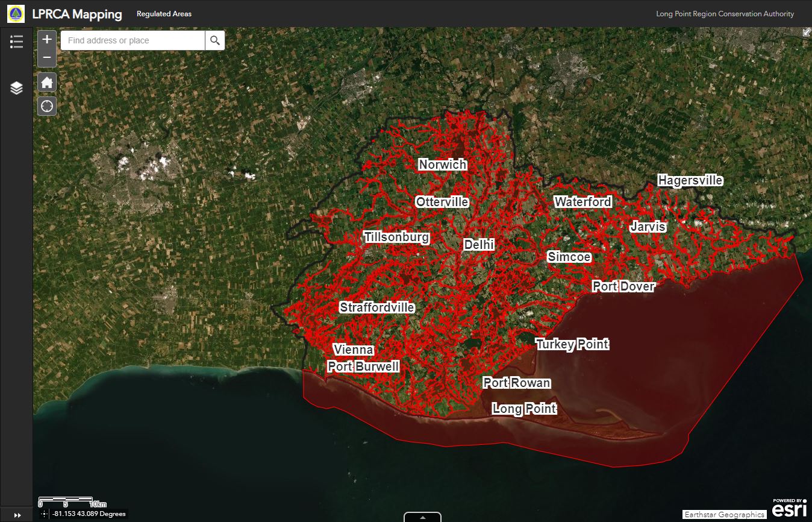Open the Legend panel icon
Screen dimensions: 812x522
coord(16,42)
